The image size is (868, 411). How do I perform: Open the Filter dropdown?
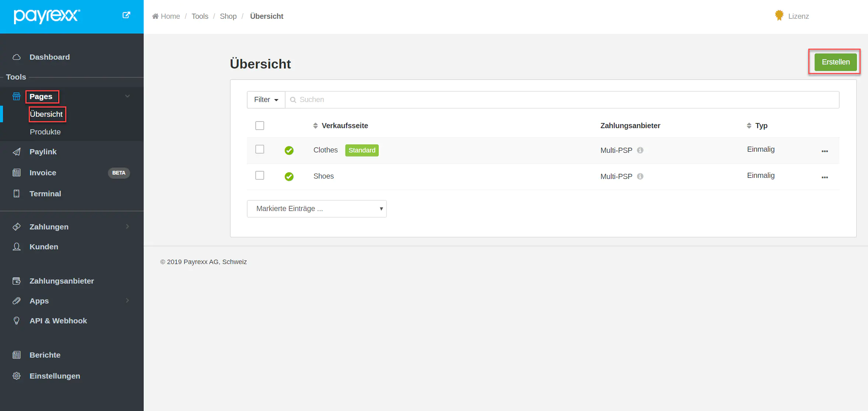tap(266, 100)
